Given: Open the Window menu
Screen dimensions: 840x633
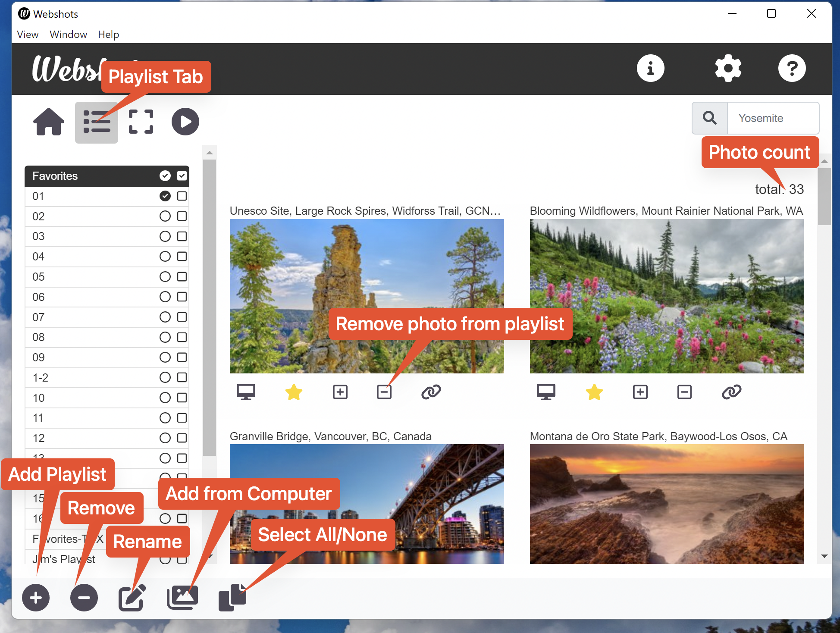Looking at the screenshot, I should tap(68, 34).
